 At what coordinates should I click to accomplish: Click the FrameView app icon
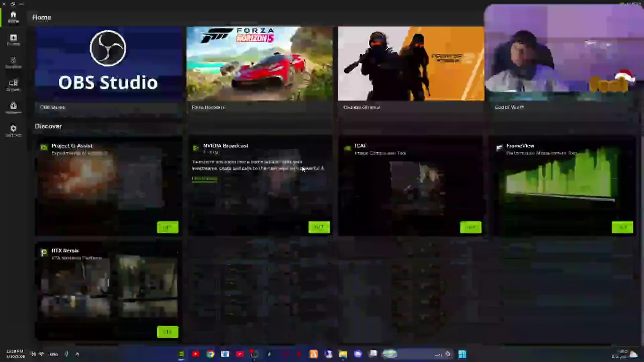click(x=499, y=148)
